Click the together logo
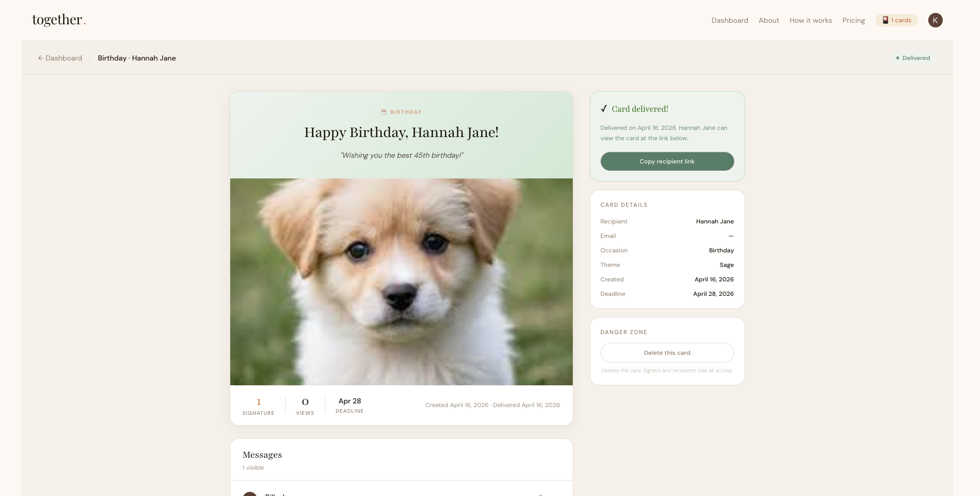This screenshot has height=496, width=980. (x=59, y=20)
